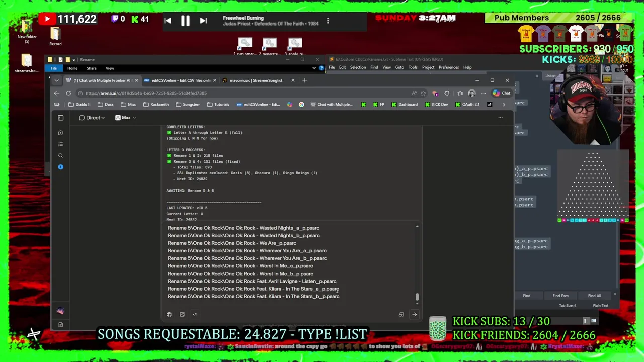Click the user avatar at sidebar bottom
The width and height of the screenshot is (644, 362).
click(60, 311)
